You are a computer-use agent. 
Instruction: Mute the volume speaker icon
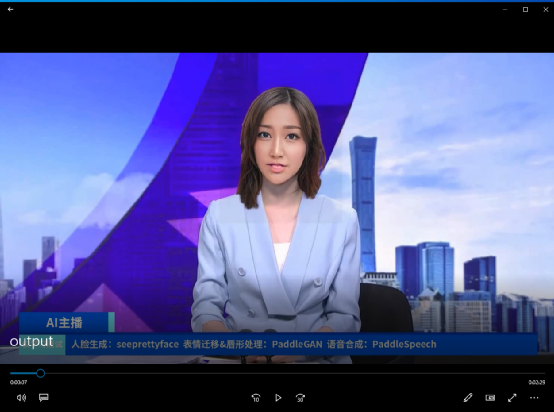point(21,398)
